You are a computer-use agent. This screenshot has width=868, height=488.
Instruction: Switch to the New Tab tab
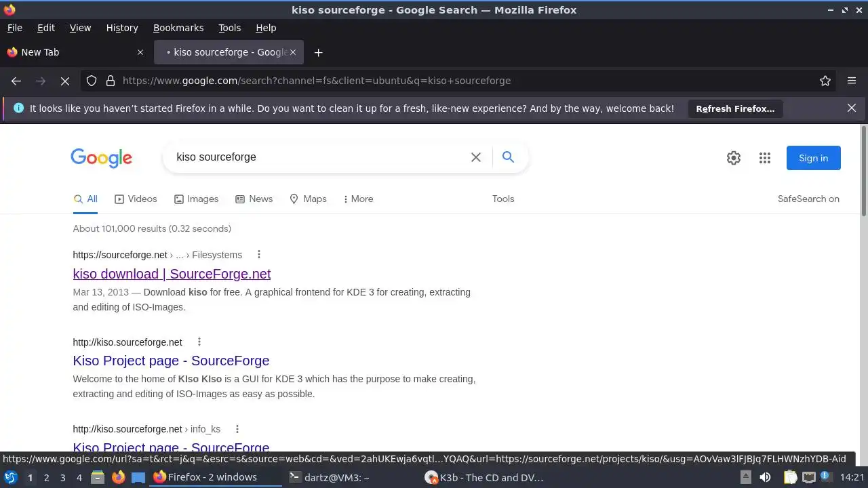point(75,52)
